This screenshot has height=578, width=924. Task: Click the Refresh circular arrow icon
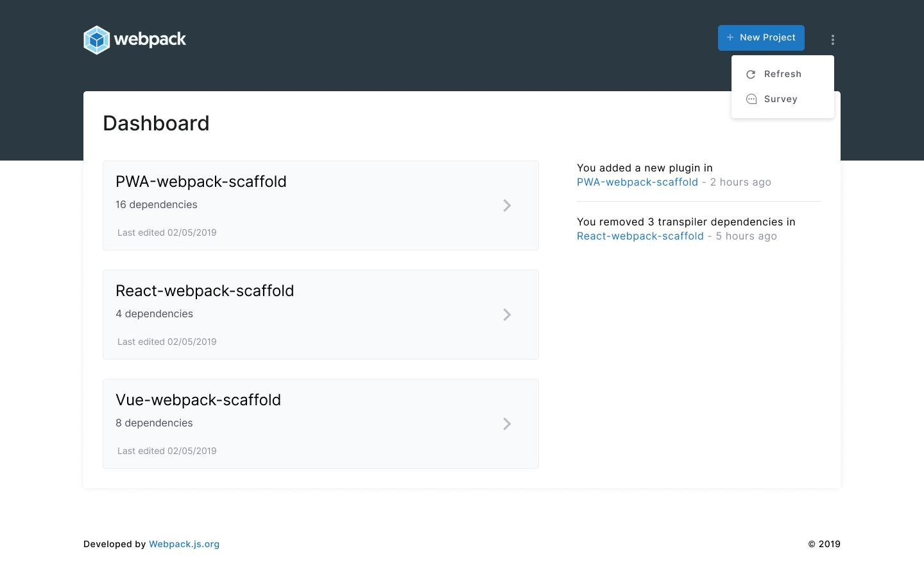pyautogui.click(x=751, y=74)
